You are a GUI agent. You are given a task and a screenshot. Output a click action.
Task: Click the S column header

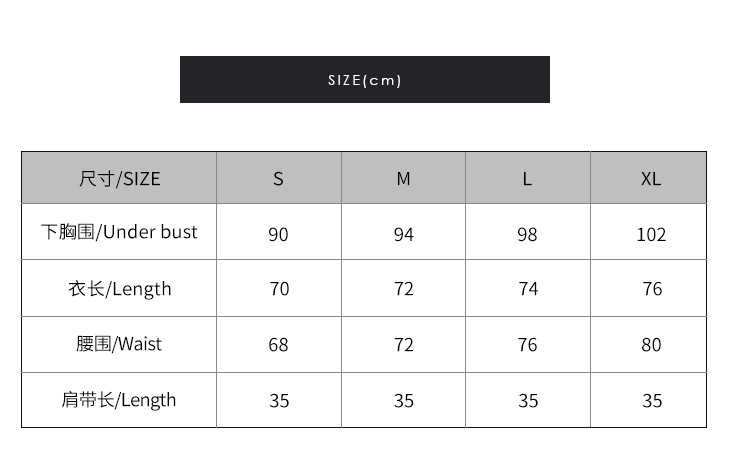(279, 179)
